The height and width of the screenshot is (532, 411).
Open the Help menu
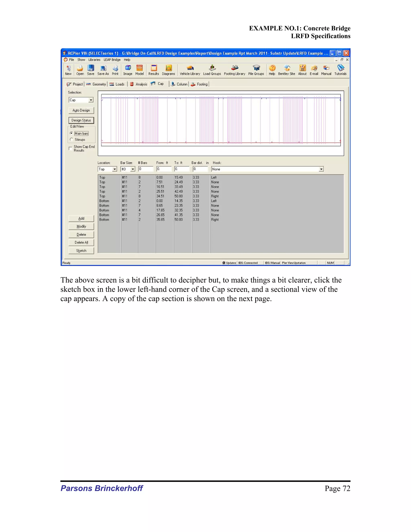[x=127, y=60]
